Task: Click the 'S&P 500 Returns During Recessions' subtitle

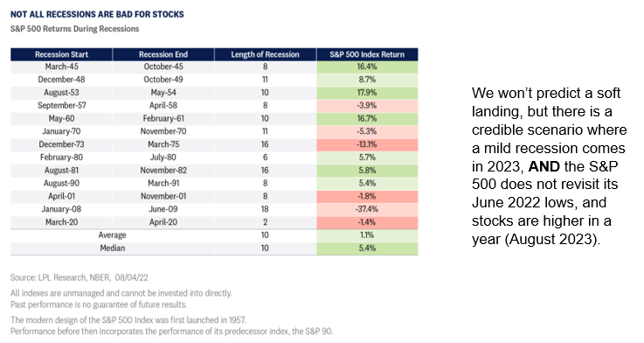Action: 75,29
